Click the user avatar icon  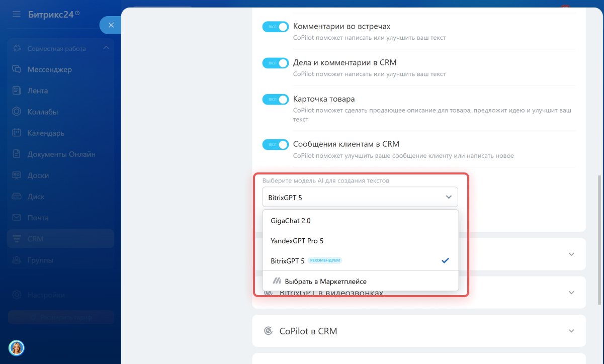tap(17, 347)
